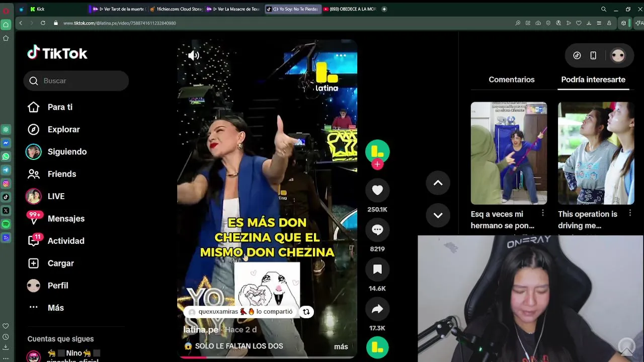The image size is (644, 362).
Task: Click the translate page icon in address bar
Action: click(x=558, y=23)
